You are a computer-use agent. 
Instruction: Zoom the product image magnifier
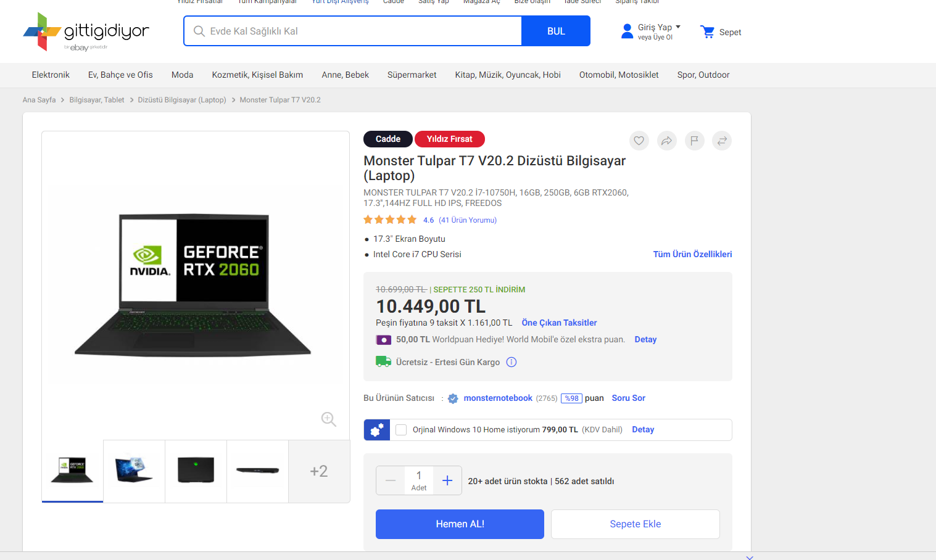click(x=329, y=419)
